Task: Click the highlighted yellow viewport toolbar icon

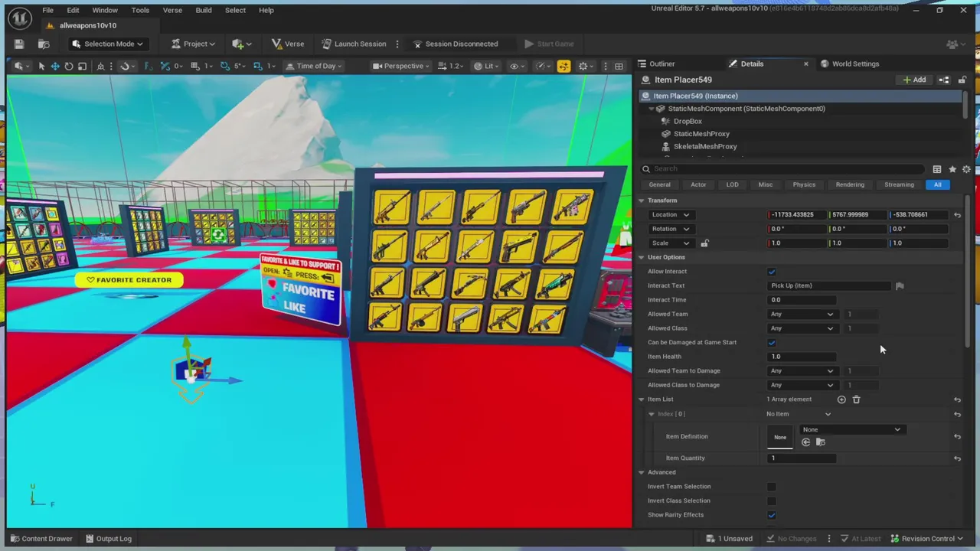Action: 563,66
